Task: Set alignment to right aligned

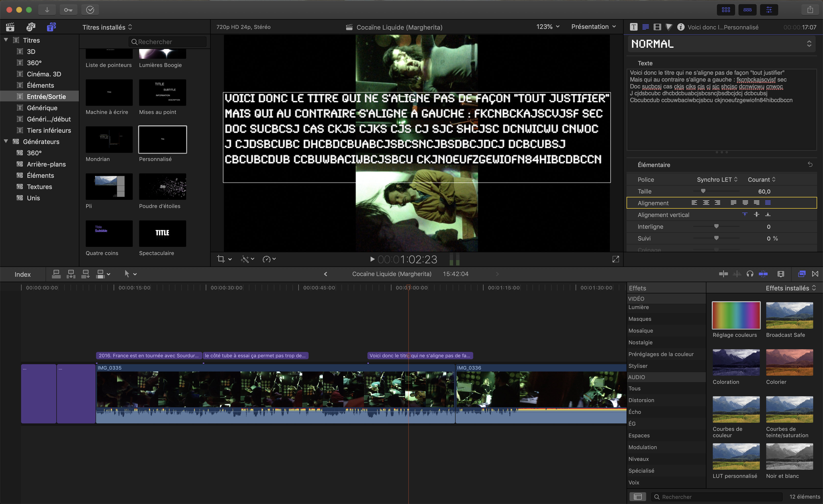Action: point(717,203)
